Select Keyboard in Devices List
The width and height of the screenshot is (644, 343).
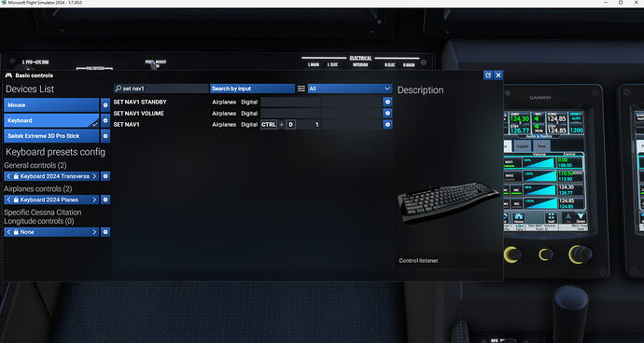(51, 120)
